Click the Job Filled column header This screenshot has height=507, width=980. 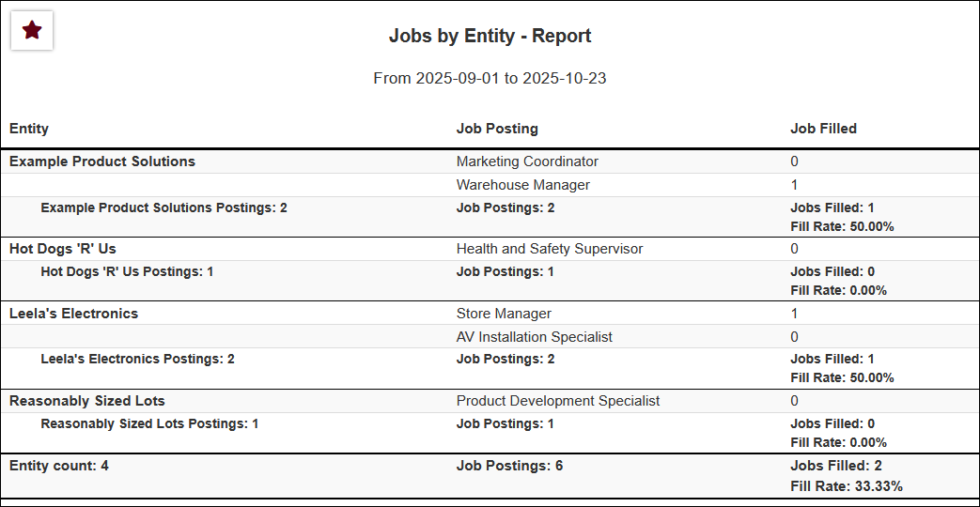[823, 129]
